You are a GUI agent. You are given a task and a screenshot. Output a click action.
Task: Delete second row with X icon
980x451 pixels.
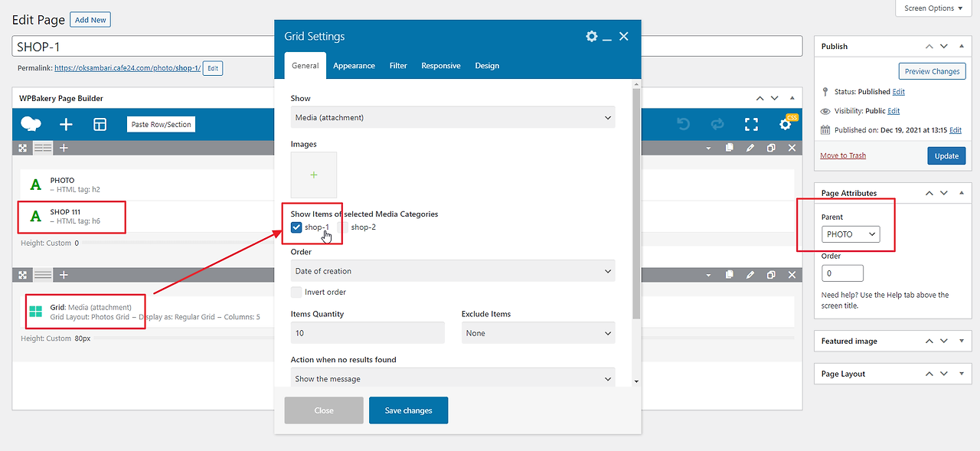(792, 274)
